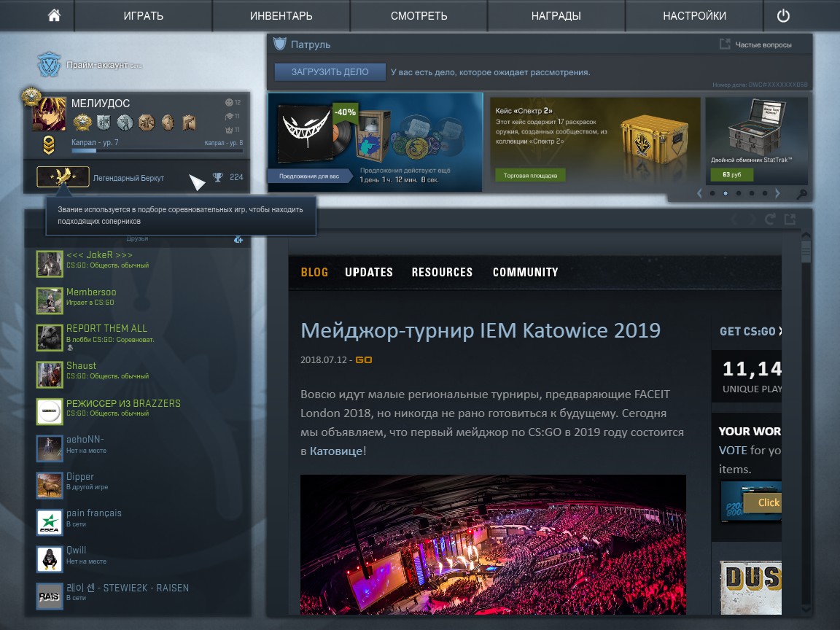
Task: Open the ИГРАТЬ menu
Action: point(144,15)
